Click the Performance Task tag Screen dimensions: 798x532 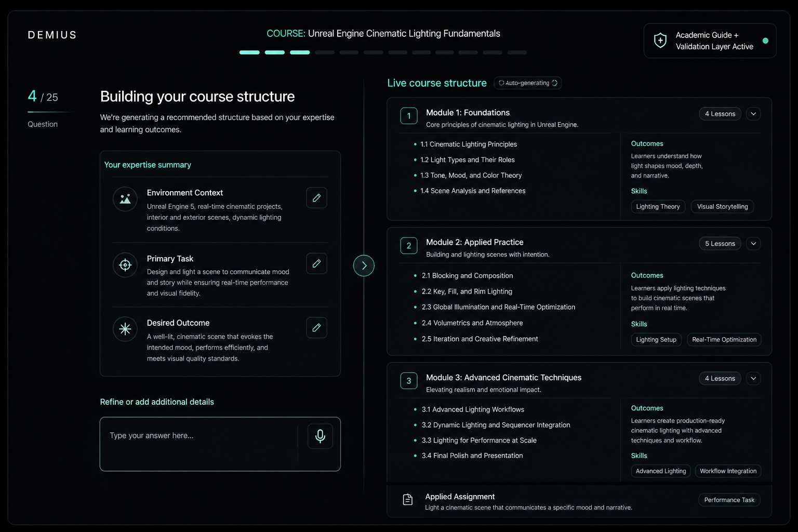point(729,500)
